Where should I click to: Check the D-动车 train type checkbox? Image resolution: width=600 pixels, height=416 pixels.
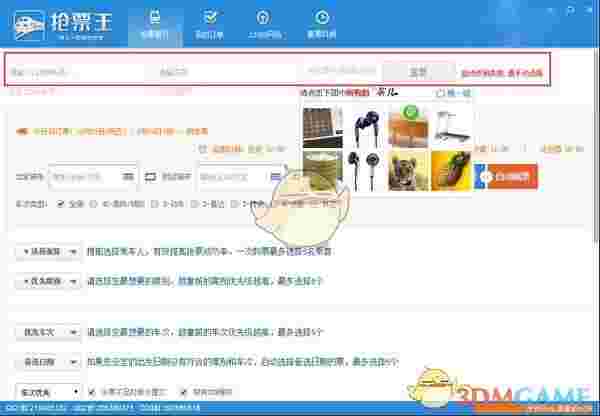pyautogui.click(x=154, y=204)
